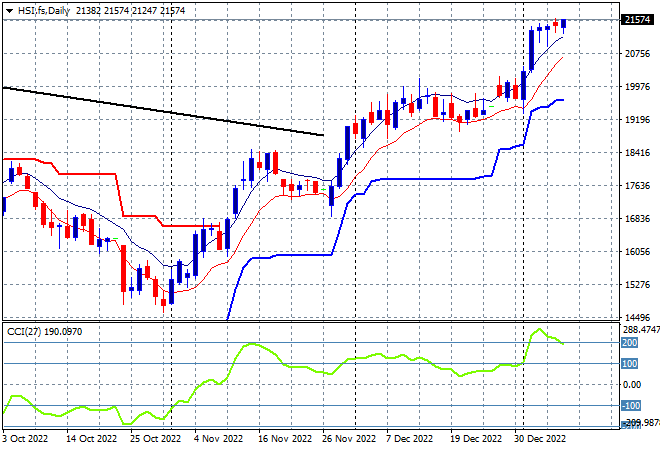Click the CCI(27) 190.0970 indicator label
The height and width of the screenshot is (450, 660).
[x=45, y=332]
